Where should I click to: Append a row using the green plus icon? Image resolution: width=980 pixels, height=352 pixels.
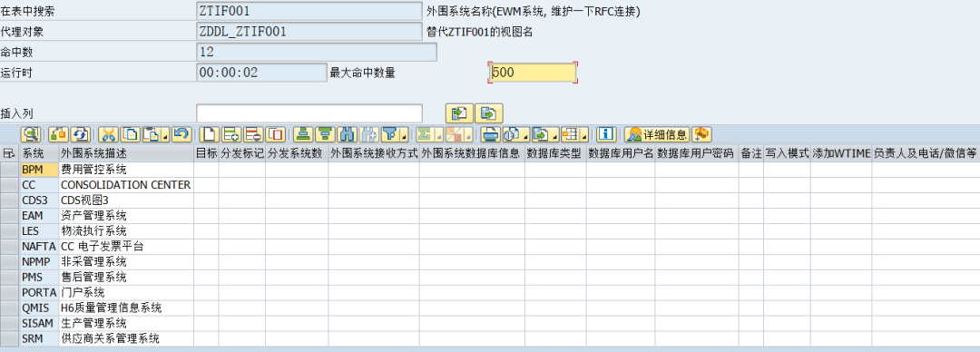tap(231, 134)
